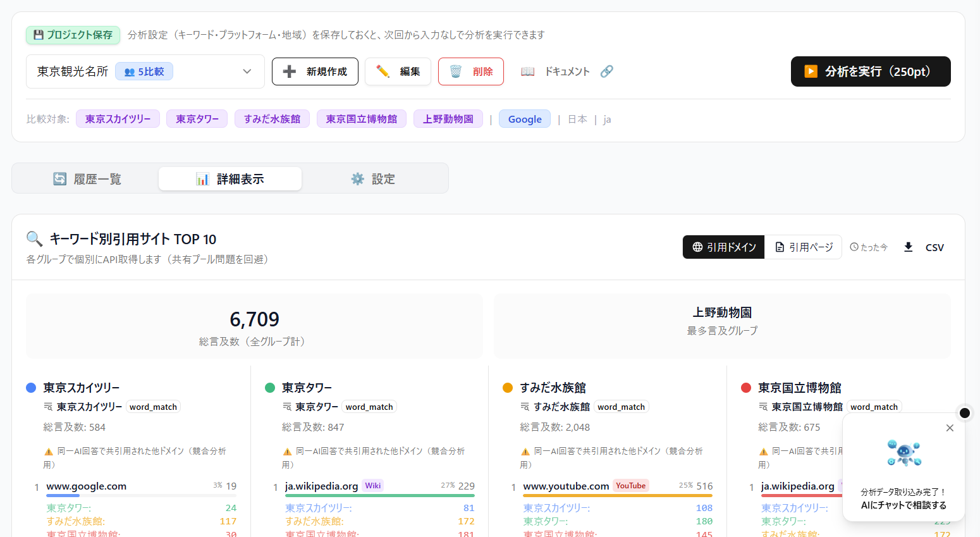The image size is (980, 537).
Task: Click the Wiki badge in 東京タワー column
Action: [373, 486]
